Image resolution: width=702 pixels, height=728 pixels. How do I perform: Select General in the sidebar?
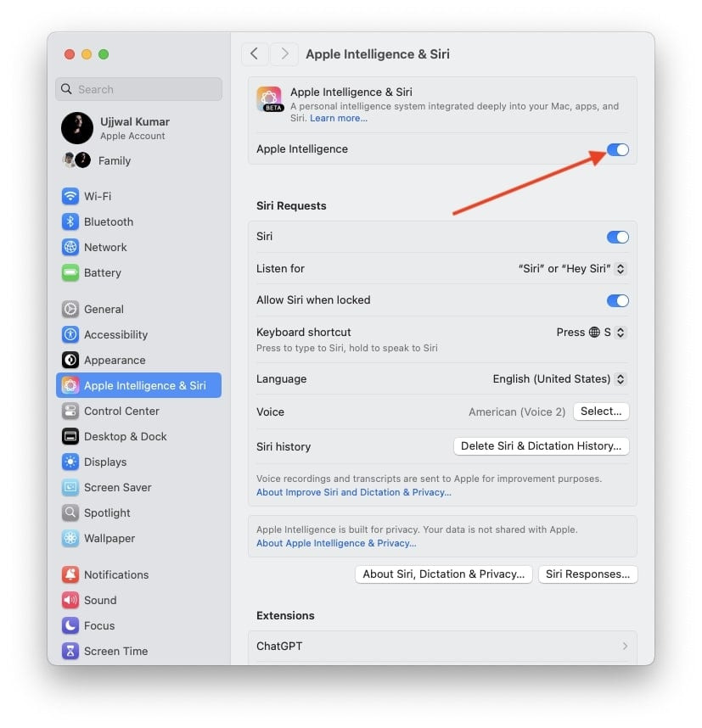point(138,309)
